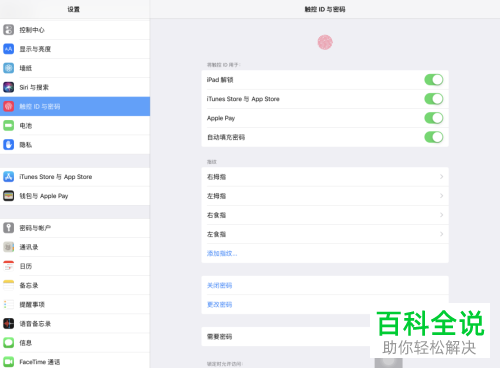500x368 pixels.
Task: Open the 需要密码 row
Action: 325,336
